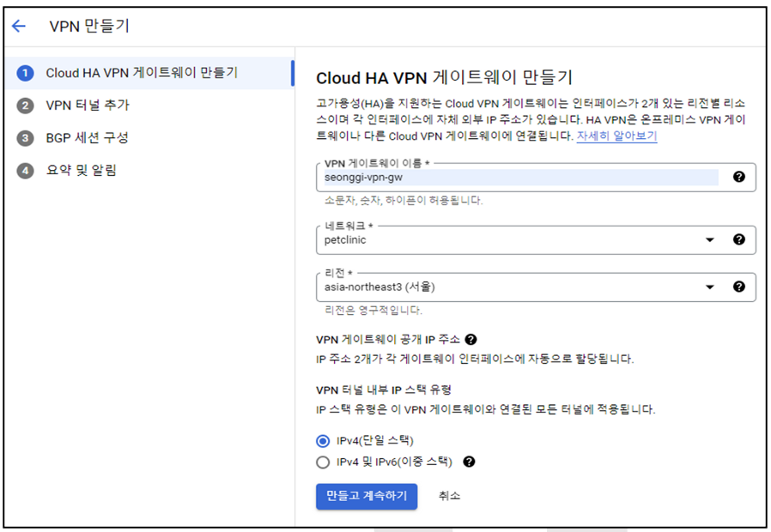This screenshot has height=532, width=771.
Task: Click the 취소 button
Action: (449, 496)
